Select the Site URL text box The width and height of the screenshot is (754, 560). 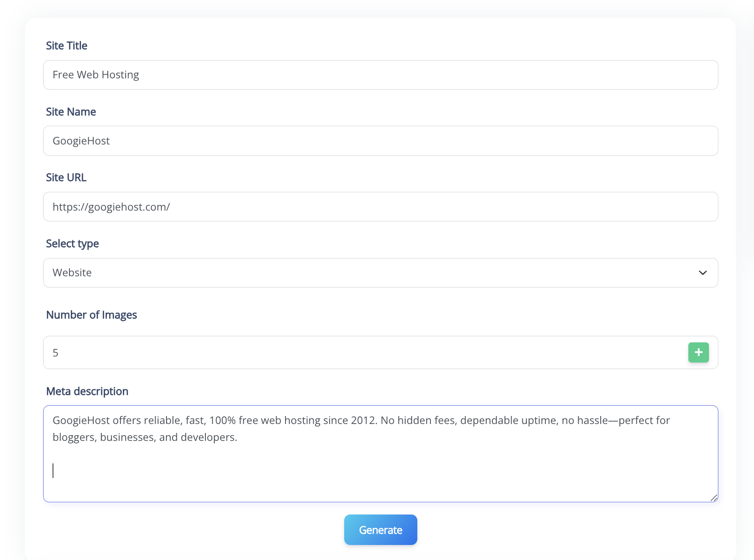(380, 207)
